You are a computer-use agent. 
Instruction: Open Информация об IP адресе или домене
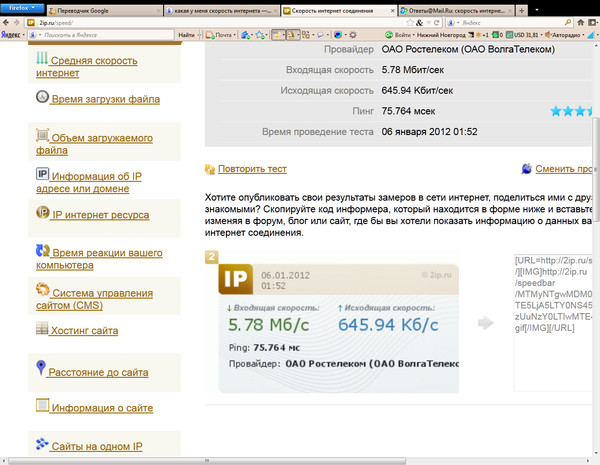pyautogui.click(x=89, y=182)
